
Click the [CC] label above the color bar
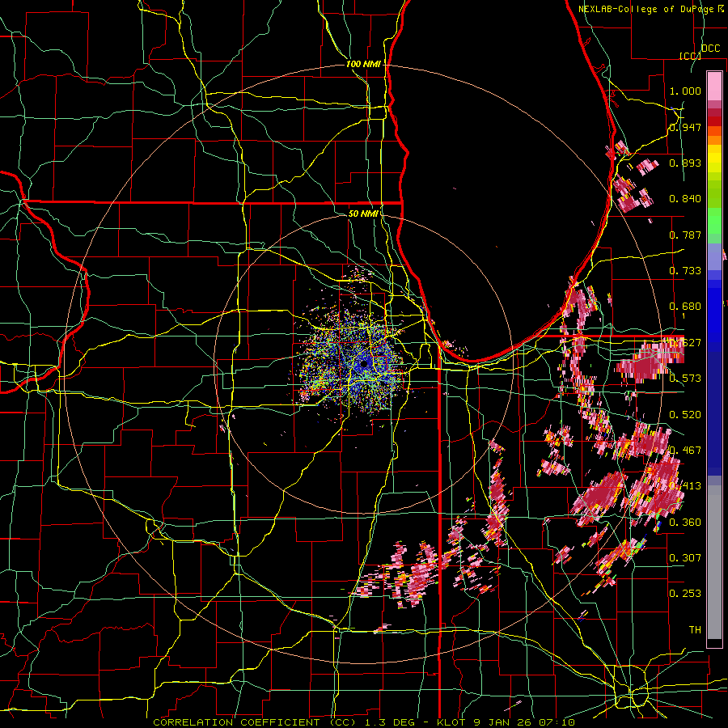tap(690, 56)
